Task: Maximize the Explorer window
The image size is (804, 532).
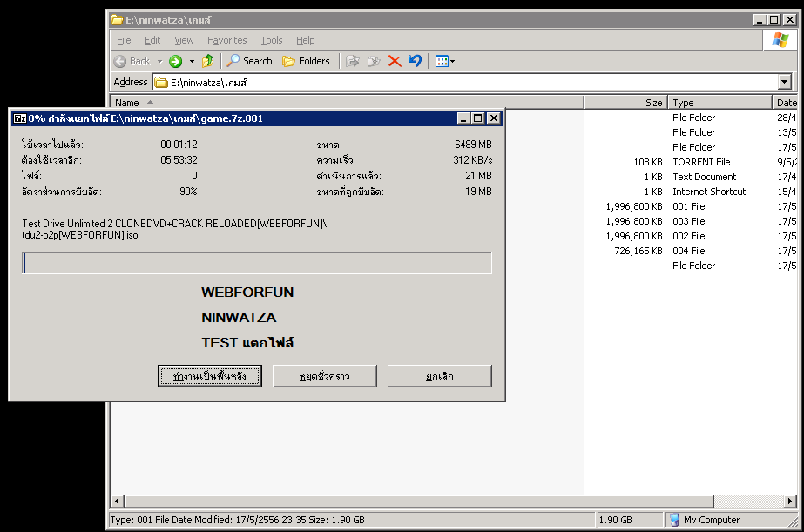Action: (x=774, y=20)
